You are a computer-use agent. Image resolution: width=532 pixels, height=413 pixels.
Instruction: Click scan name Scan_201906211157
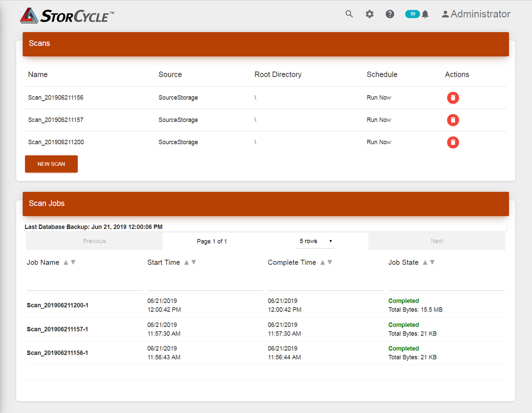click(55, 120)
